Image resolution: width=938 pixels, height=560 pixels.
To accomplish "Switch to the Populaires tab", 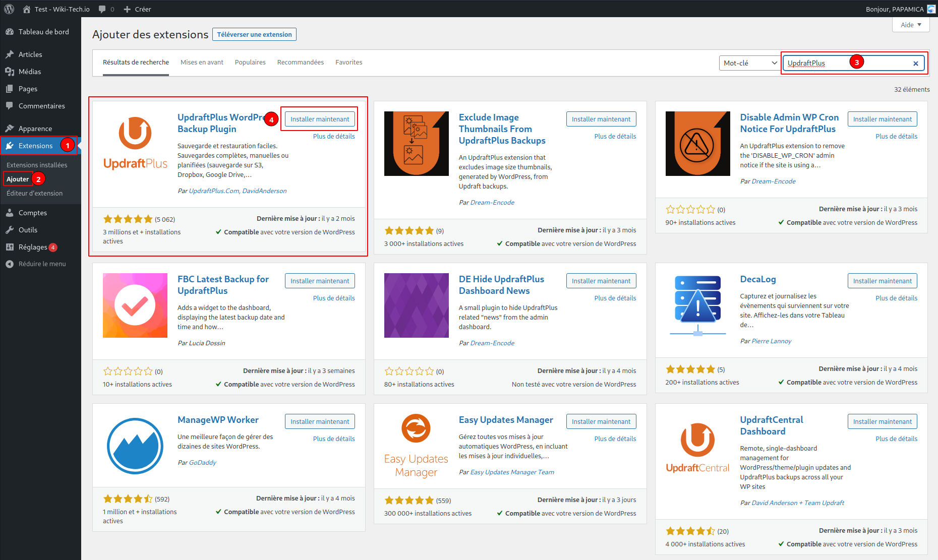I will [250, 63].
